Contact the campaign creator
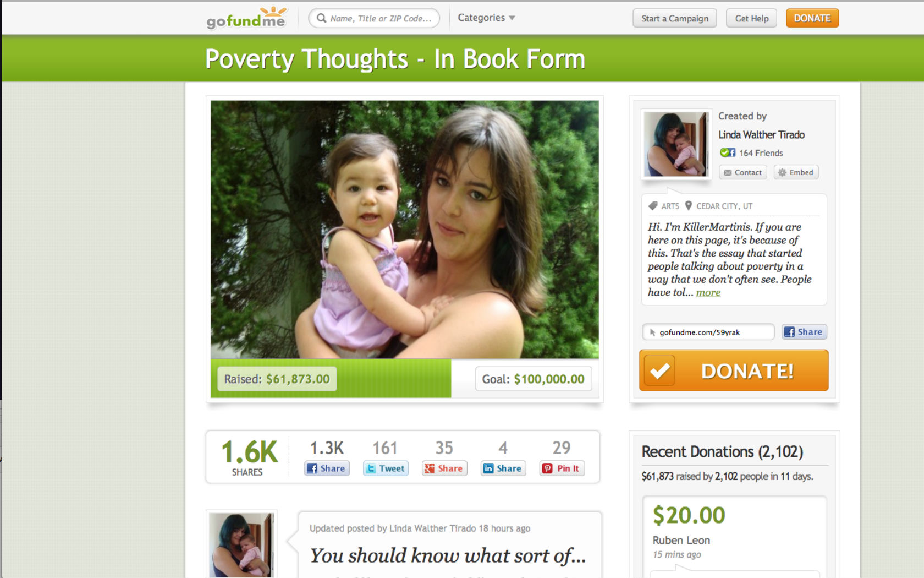 click(743, 172)
